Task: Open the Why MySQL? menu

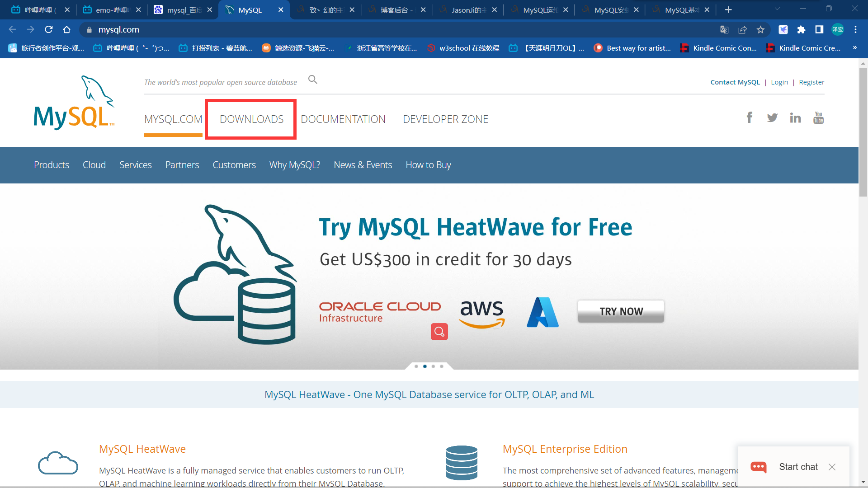Action: 295,165
